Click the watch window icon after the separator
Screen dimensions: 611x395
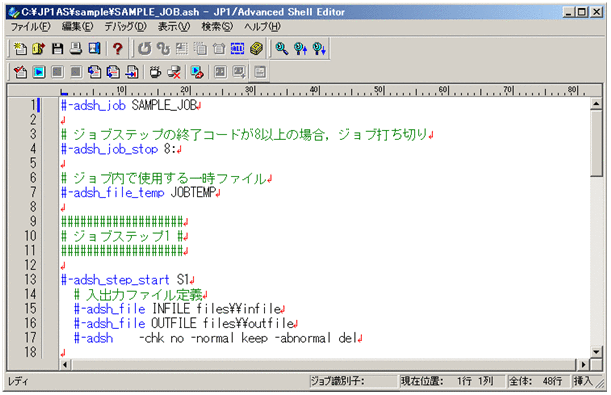pos(220,72)
